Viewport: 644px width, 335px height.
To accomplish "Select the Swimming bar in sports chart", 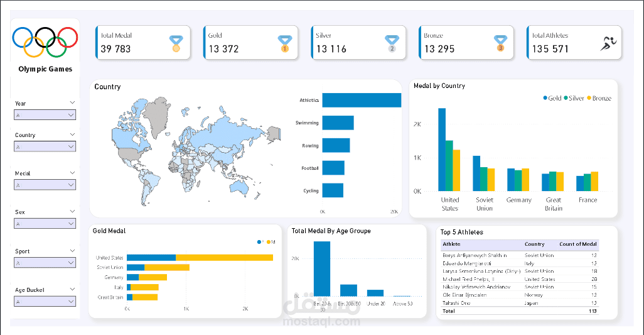I will (338, 123).
